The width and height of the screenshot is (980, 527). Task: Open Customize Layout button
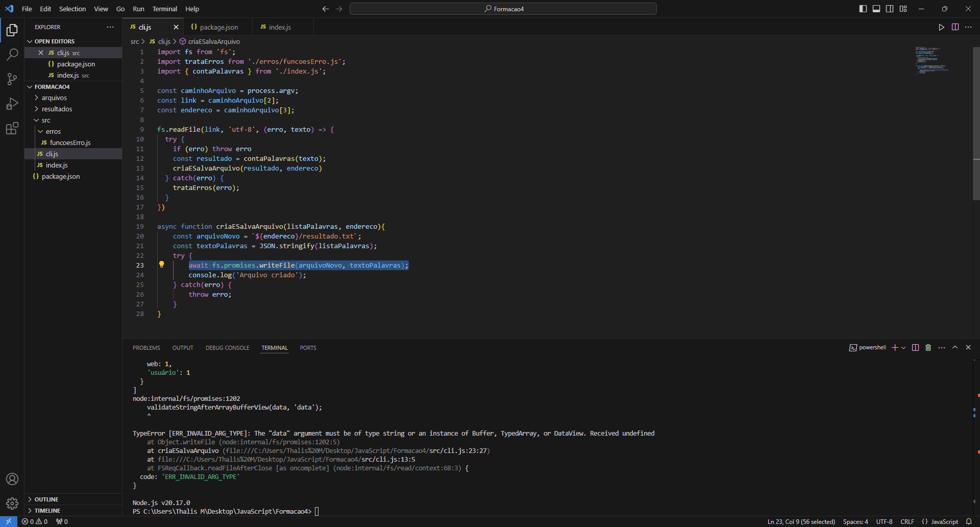pos(903,9)
